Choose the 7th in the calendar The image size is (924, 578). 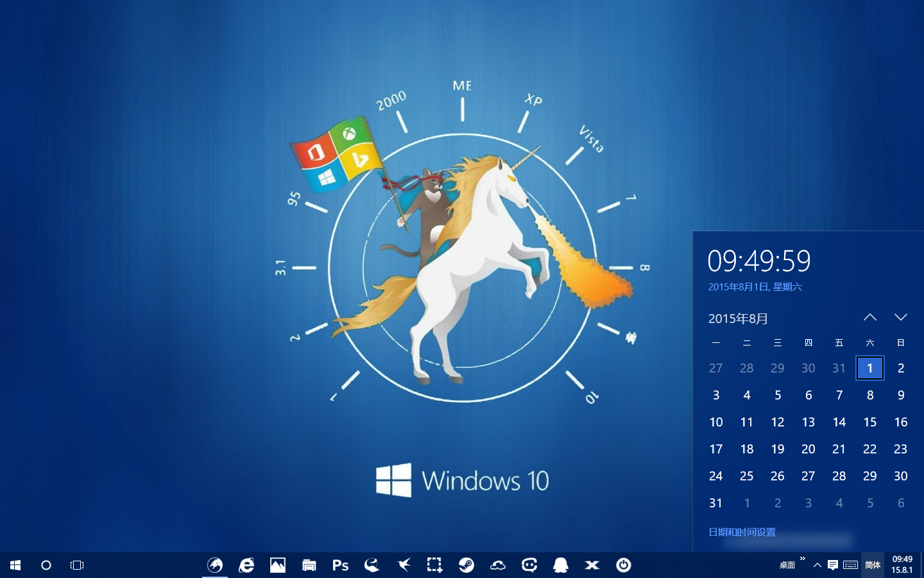pyautogui.click(x=839, y=395)
